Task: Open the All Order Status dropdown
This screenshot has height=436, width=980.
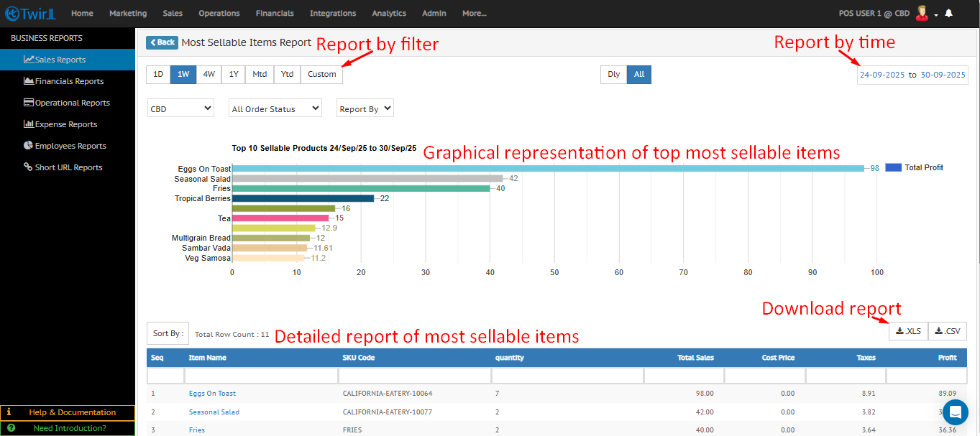Action: pyautogui.click(x=275, y=108)
